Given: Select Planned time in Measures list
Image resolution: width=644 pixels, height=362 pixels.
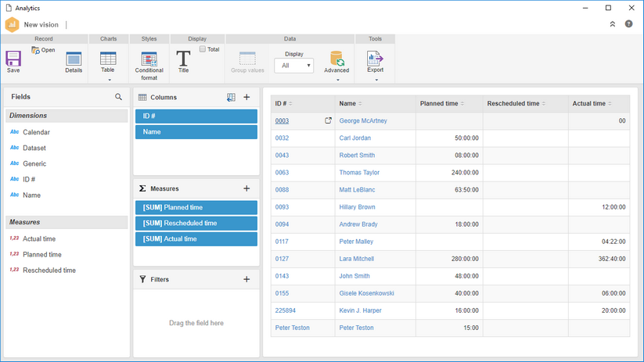Looking at the screenshot, I should (42, 254).
